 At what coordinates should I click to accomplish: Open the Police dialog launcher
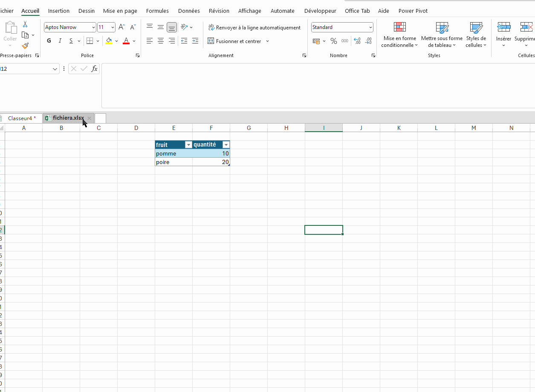pyautogui.click(x=138, y=55)
